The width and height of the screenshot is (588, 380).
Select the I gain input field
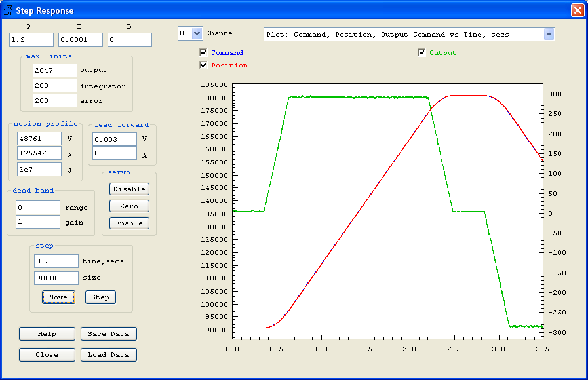tap(80, 40)
